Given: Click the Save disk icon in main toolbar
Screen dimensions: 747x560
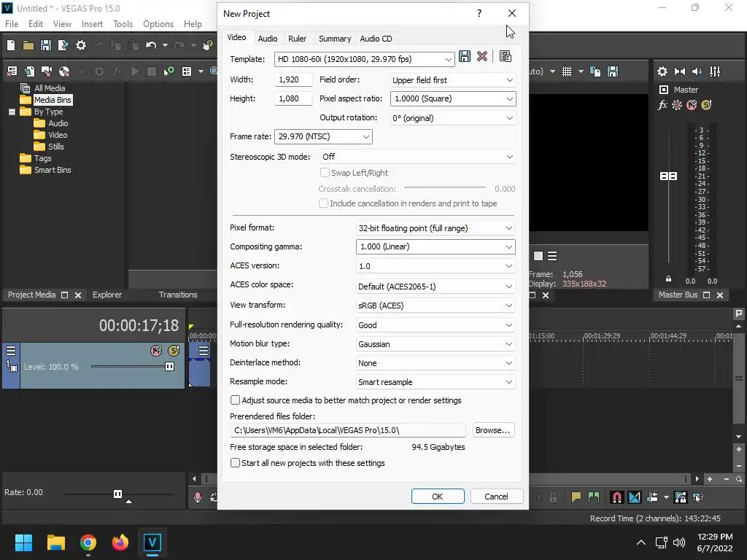Looking at the screenshot, I should click(x=46, y=45).
